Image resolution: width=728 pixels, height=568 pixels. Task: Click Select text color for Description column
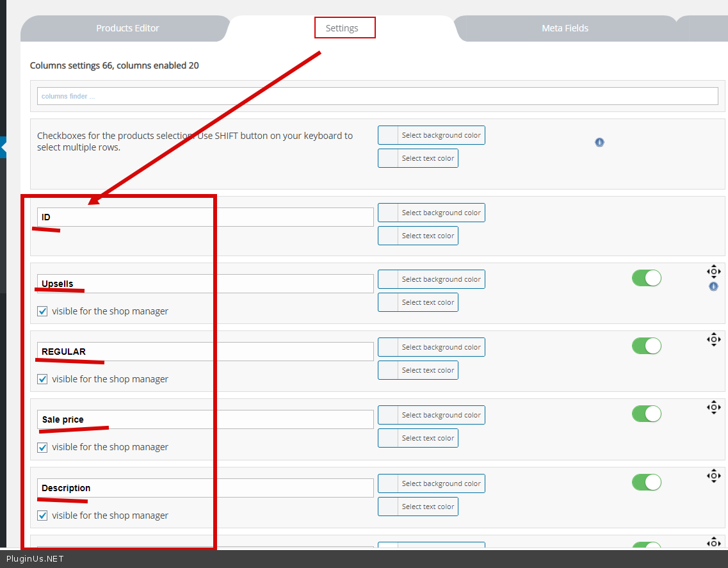(427, 507)
